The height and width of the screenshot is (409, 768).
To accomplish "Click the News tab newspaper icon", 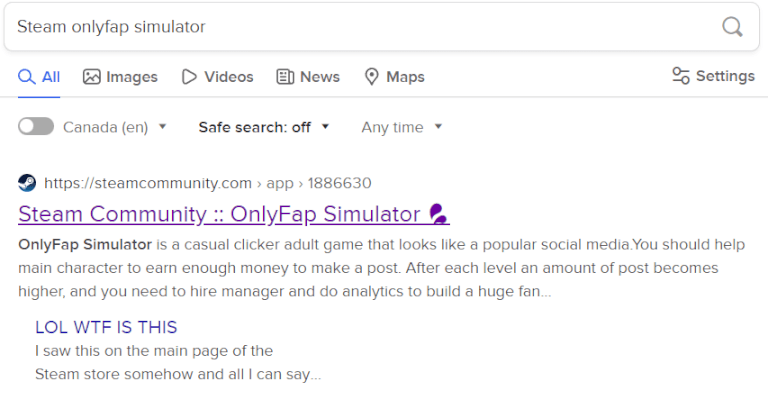I will (285, 77).
